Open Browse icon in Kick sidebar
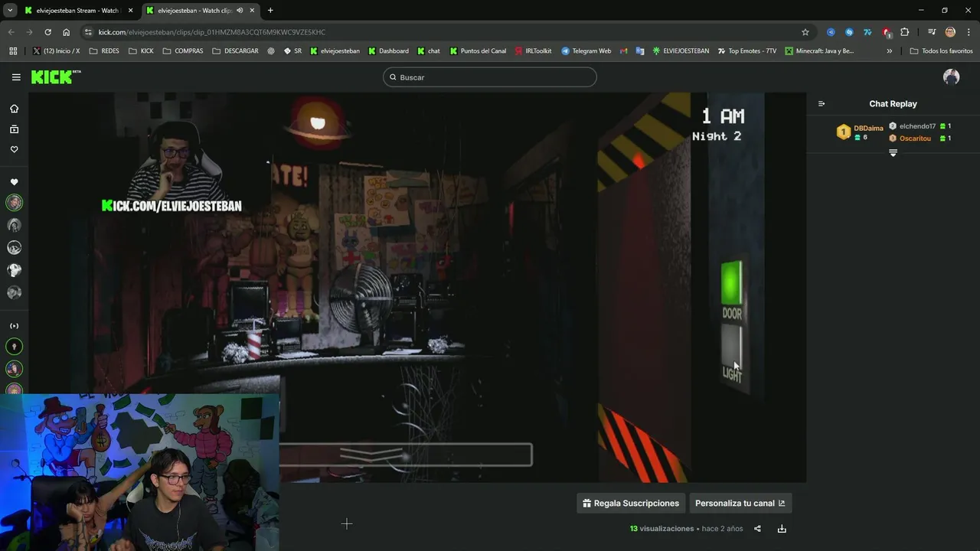The image size is (980, 551). (x=14, y=129)
